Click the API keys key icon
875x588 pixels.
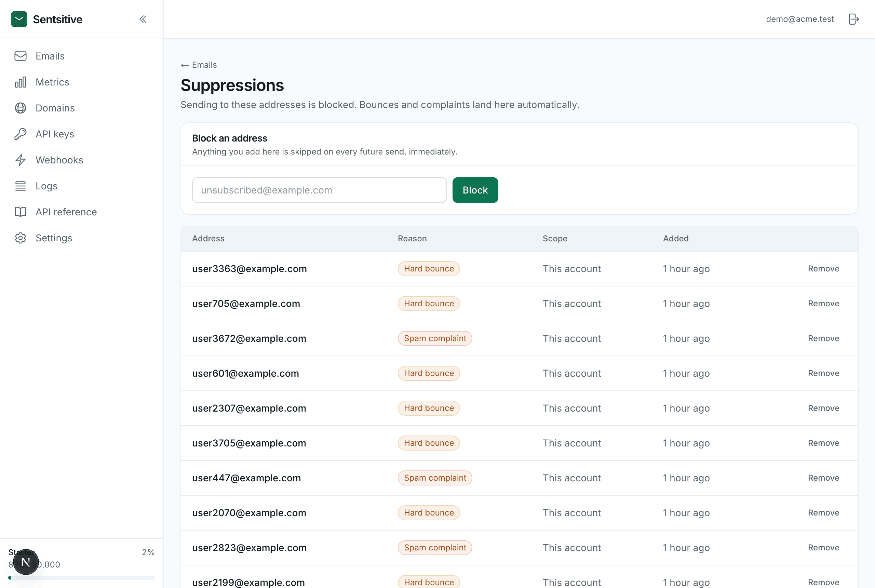coord(21,134)
